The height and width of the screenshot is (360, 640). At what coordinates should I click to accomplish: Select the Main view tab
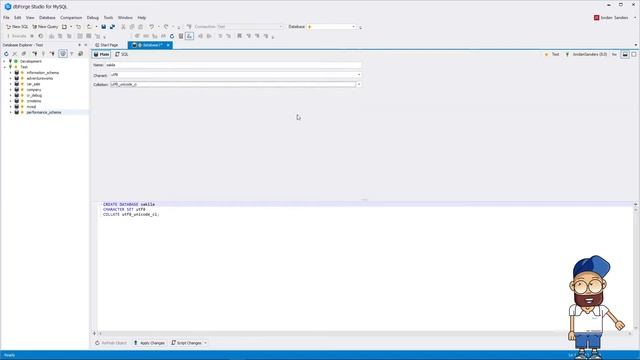[101, 54]
